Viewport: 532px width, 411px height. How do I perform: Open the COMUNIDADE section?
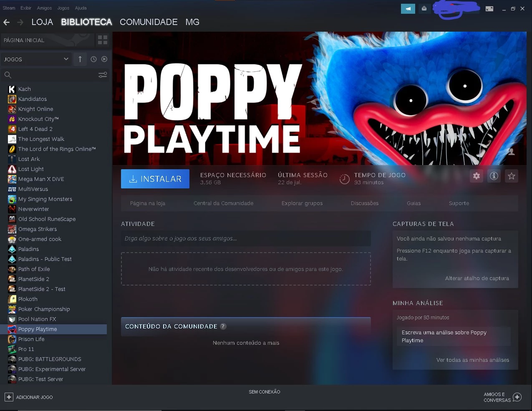[x=149, y=22]
